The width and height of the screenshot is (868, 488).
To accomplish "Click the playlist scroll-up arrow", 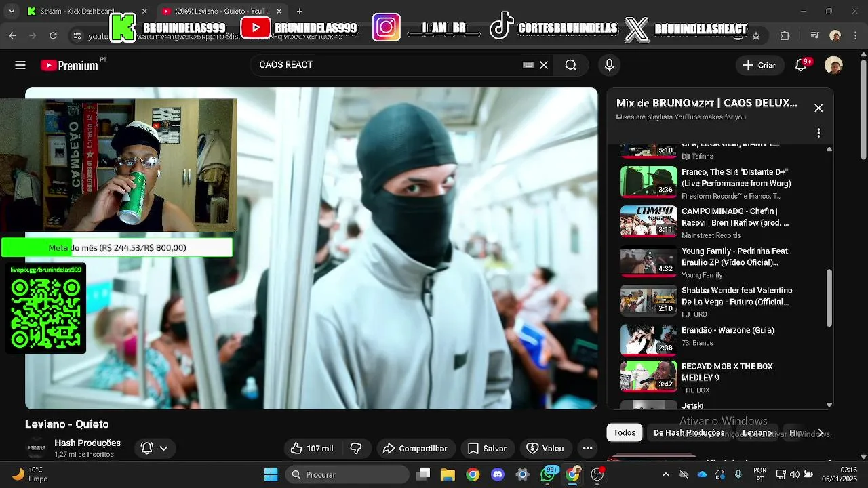I will click(x=829, y=149).
